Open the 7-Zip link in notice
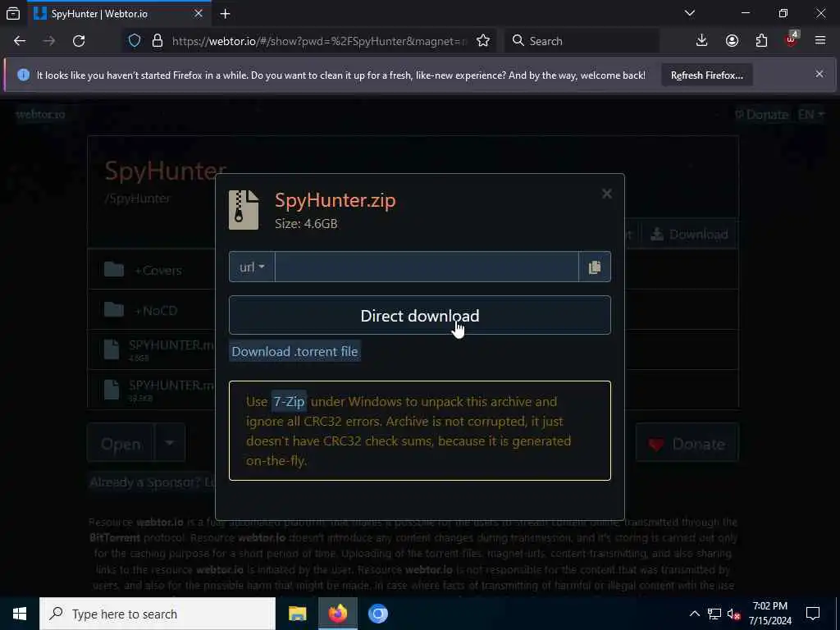Viewport: 840px width, 630px height. (289, 401)
